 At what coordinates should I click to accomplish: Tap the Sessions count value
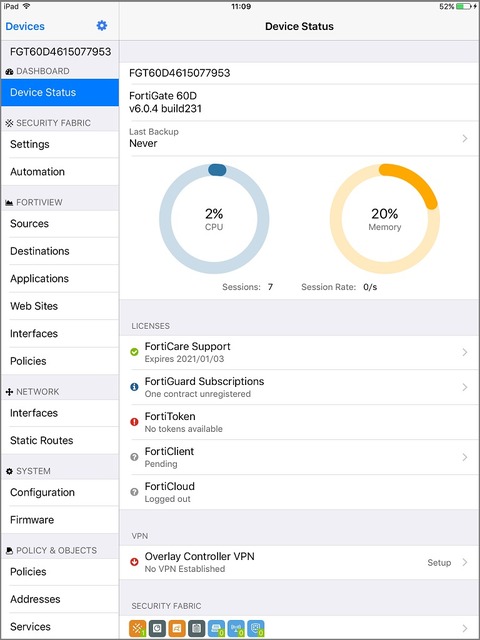point(270,287)
